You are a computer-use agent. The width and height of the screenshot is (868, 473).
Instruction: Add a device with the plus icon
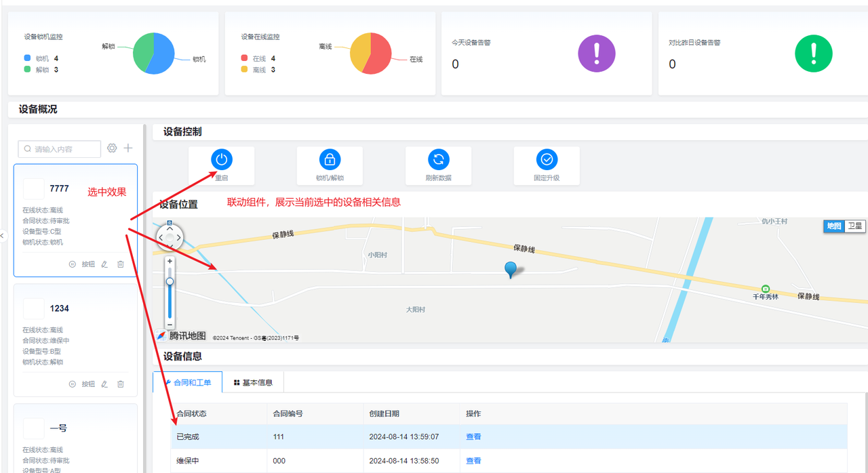128,148
